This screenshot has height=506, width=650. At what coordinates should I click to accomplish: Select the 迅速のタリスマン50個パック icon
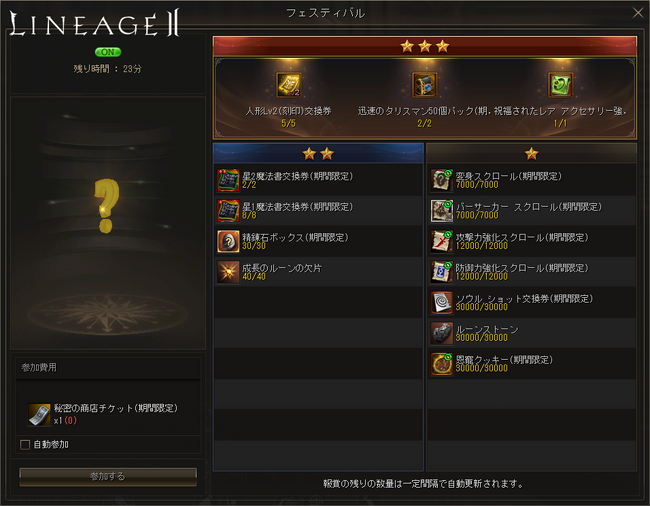click(x=424, y=85)
